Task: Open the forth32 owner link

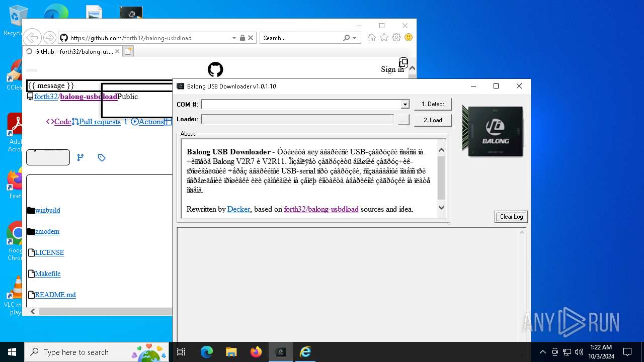Action: tap(46, 97)
